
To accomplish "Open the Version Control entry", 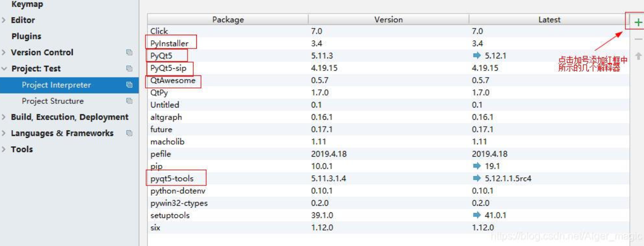I will (42, 53).
